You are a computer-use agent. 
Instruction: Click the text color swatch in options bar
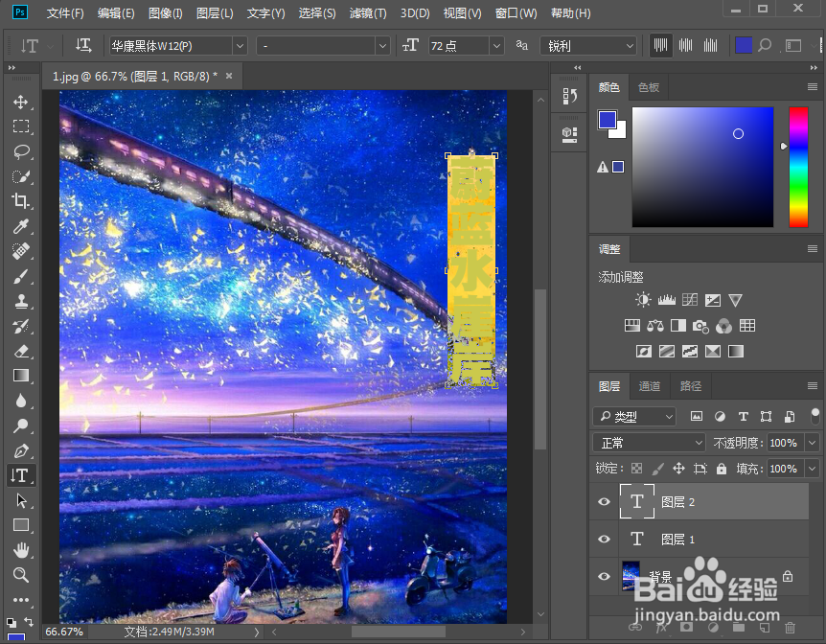tap(743, 46)
